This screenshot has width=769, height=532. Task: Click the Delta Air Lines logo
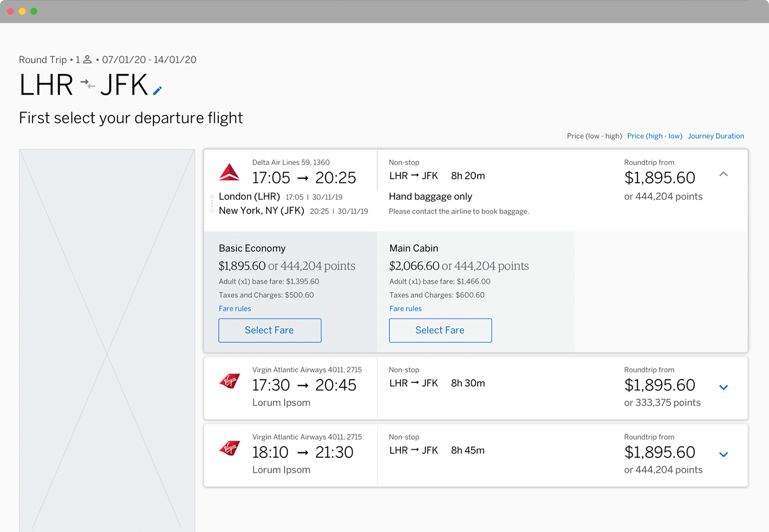(x=229, y=172)
